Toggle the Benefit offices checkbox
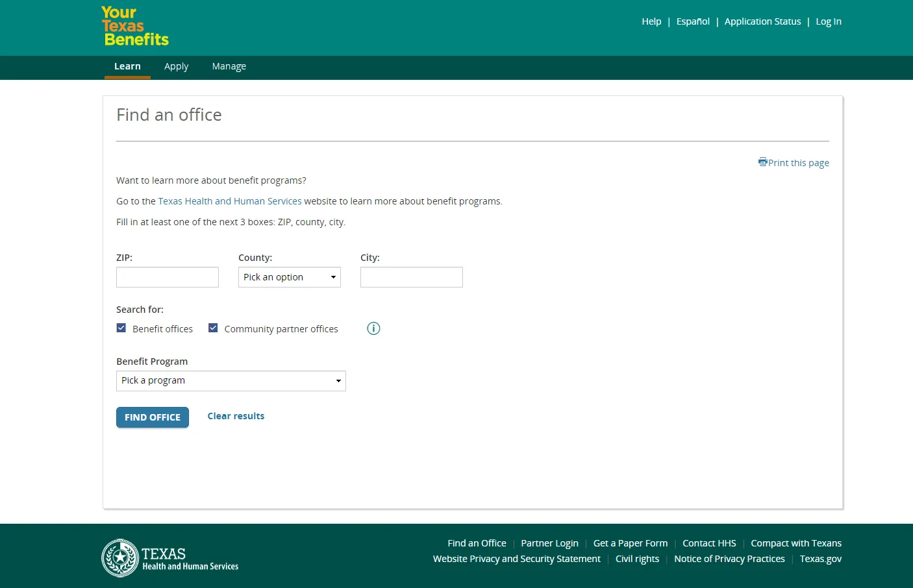 point(121,328)
